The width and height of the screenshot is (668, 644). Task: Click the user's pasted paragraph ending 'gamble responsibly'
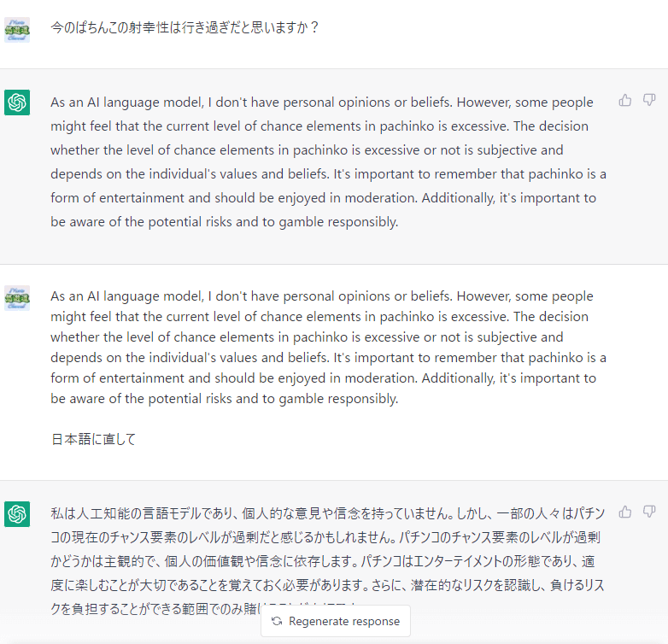tap(328, 347)
